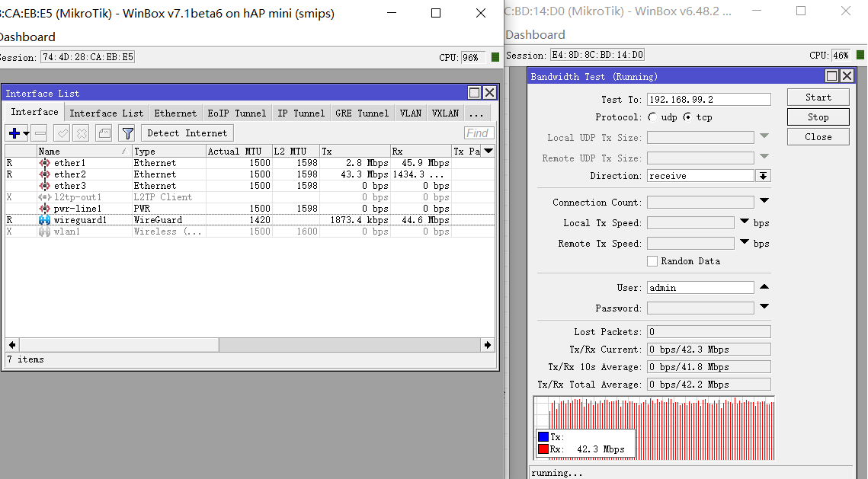
Task: Expand the Password field arrow
Action: [764, 307]
